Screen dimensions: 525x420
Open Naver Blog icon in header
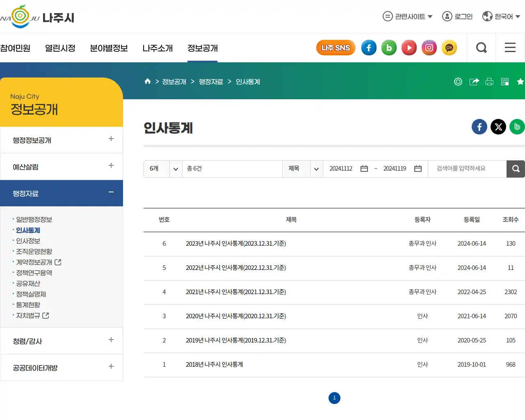coord(389,48)
